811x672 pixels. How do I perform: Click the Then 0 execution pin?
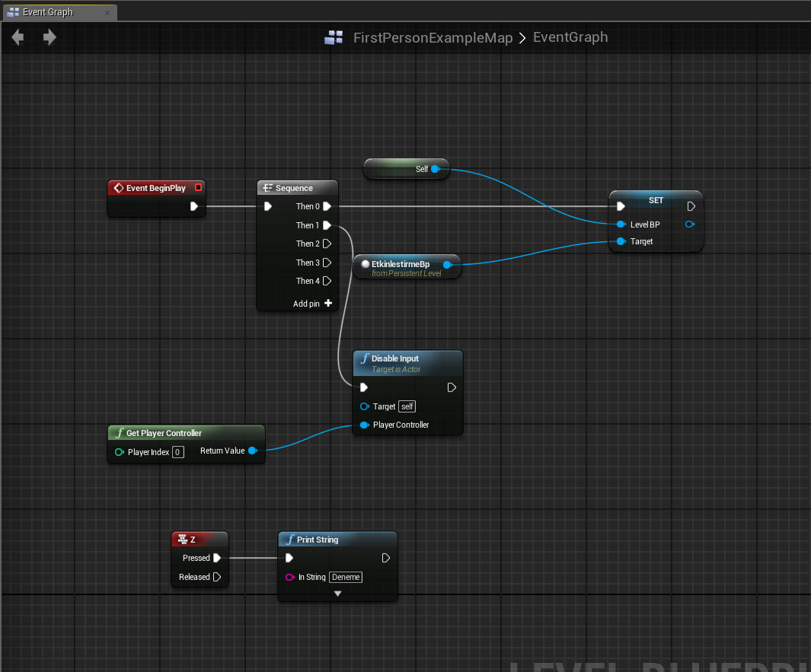(x=327, y=206)
